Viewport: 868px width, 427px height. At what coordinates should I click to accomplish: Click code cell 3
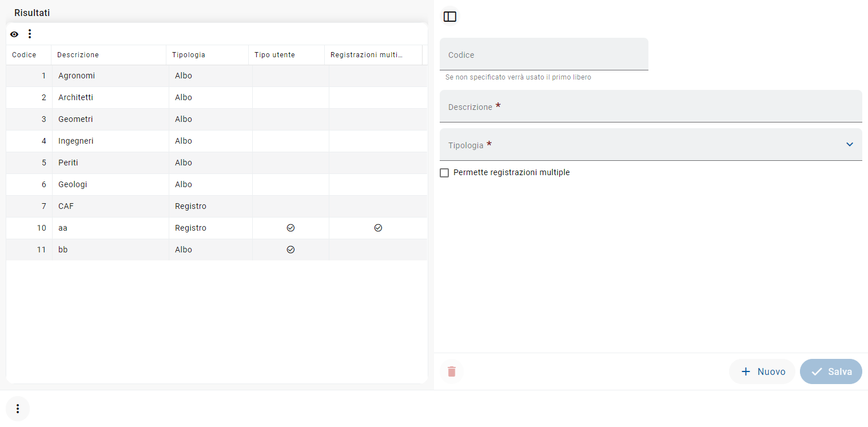(x=29, y=119)
